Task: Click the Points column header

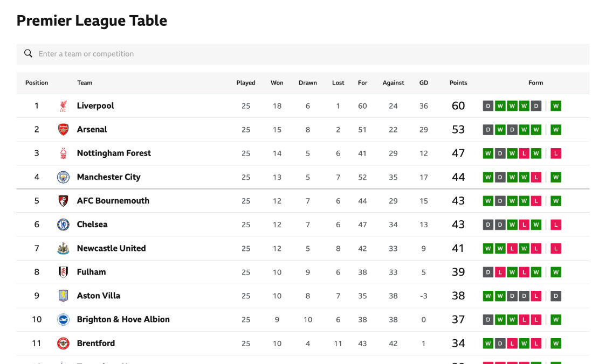Action: 458,83
